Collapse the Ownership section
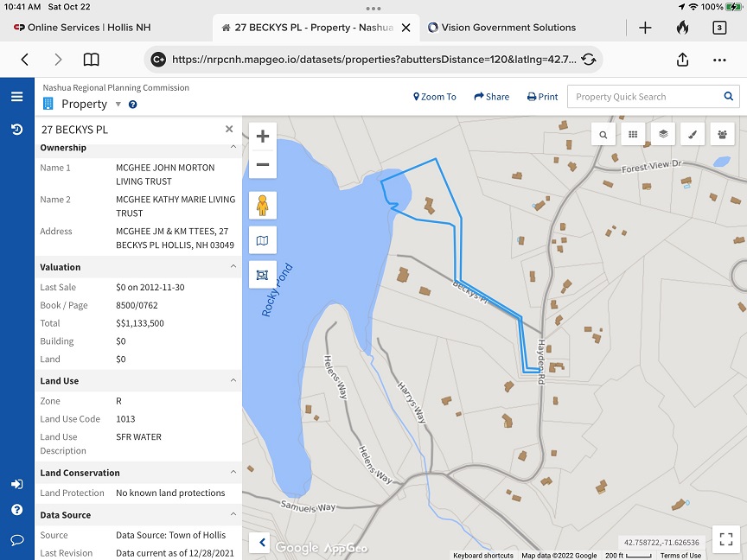The width and height of the screenshot is (747, 560). pyautogui.click(x=233, y=148)
